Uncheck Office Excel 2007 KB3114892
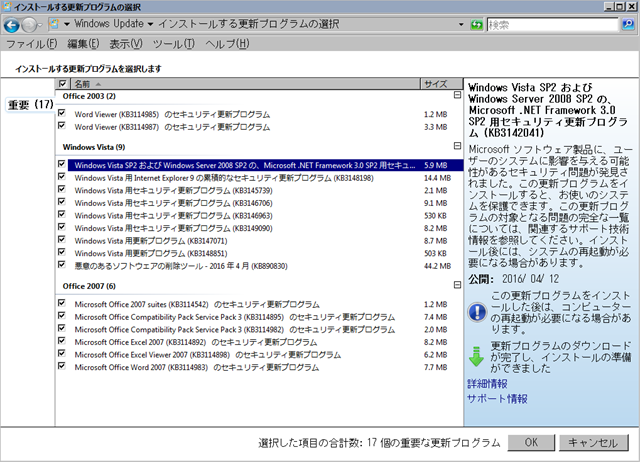The height and width of the screenshot is (462, 640). (62, 341)
